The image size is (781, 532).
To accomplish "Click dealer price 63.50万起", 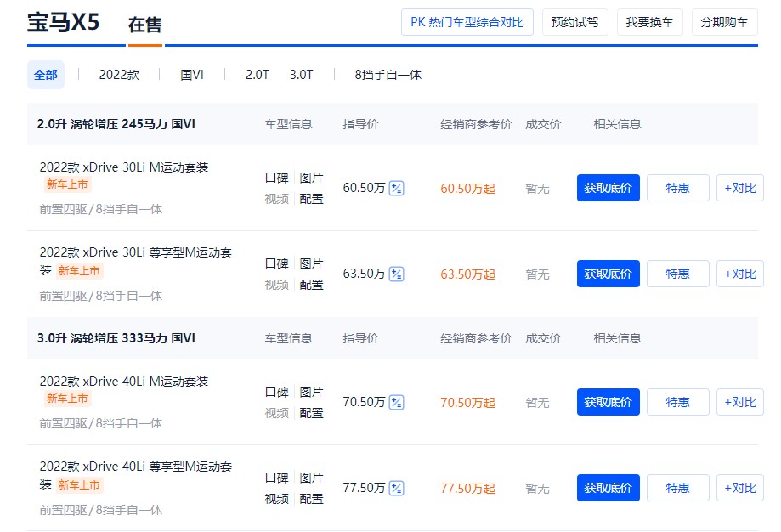I will [x=467, y=274].
